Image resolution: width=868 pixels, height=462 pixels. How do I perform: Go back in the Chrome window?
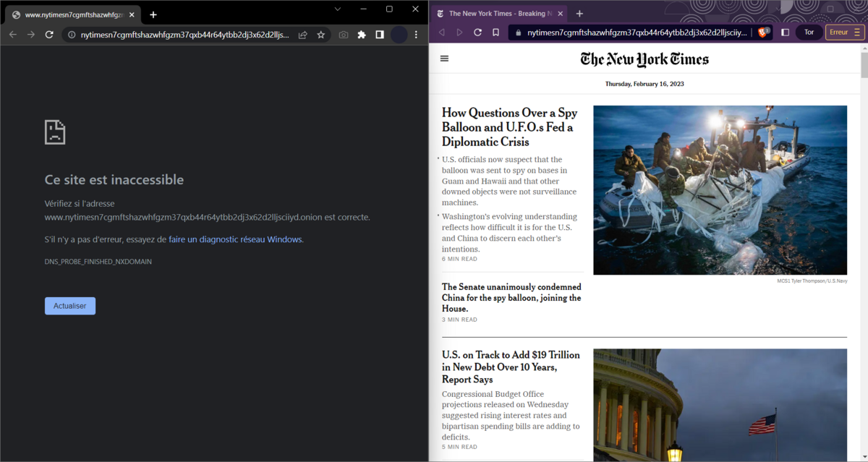pyautogui.click(x=12, y=34)
